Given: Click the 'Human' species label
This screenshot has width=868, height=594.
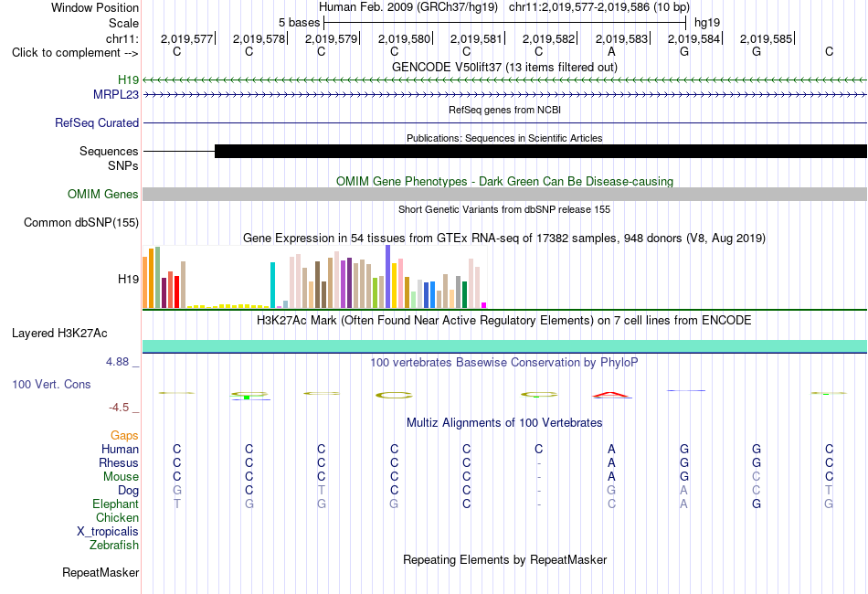Looking at the screenshot, I should 120,449.
